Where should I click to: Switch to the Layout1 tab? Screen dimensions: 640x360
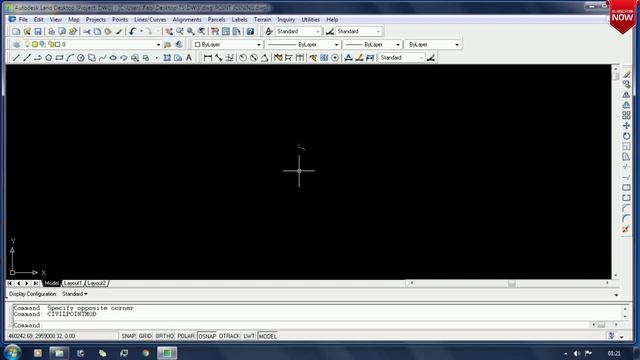[x=73, y=283]
